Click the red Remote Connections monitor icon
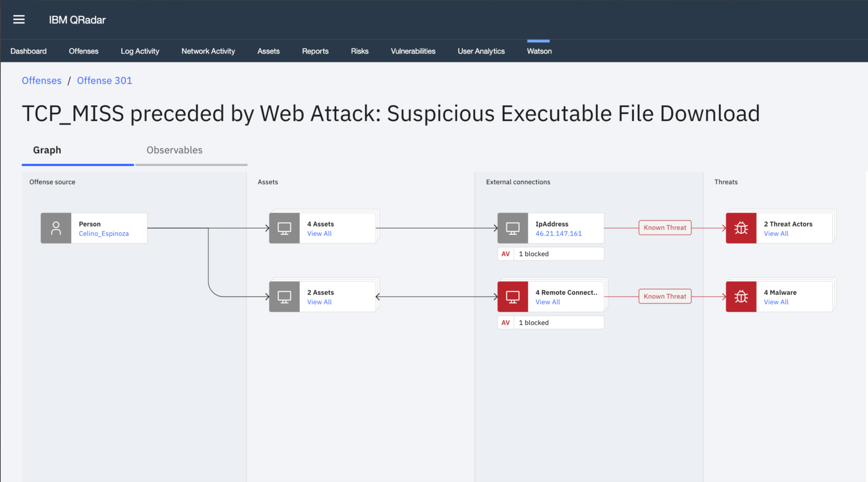This screenshot has height=482, width=868. click(x=513, y=297)
